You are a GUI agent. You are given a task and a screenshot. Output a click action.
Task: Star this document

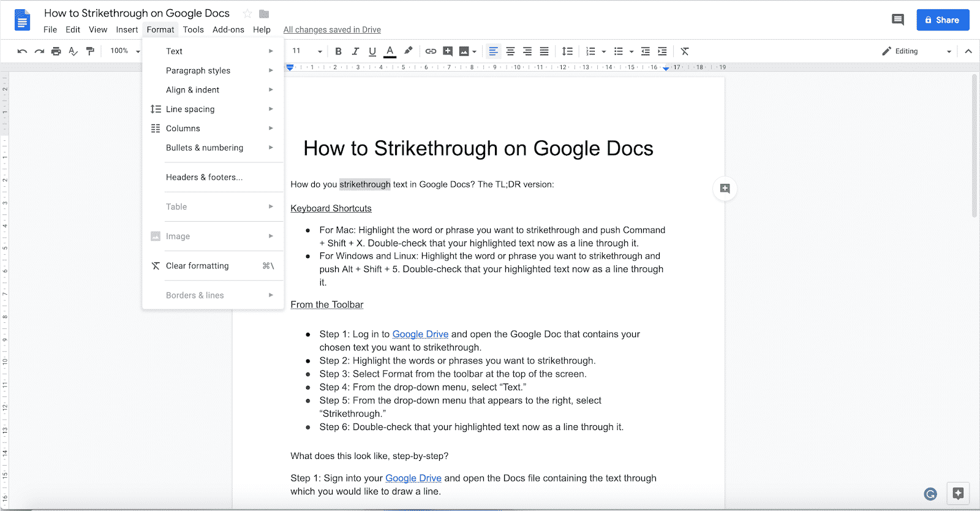247,13
